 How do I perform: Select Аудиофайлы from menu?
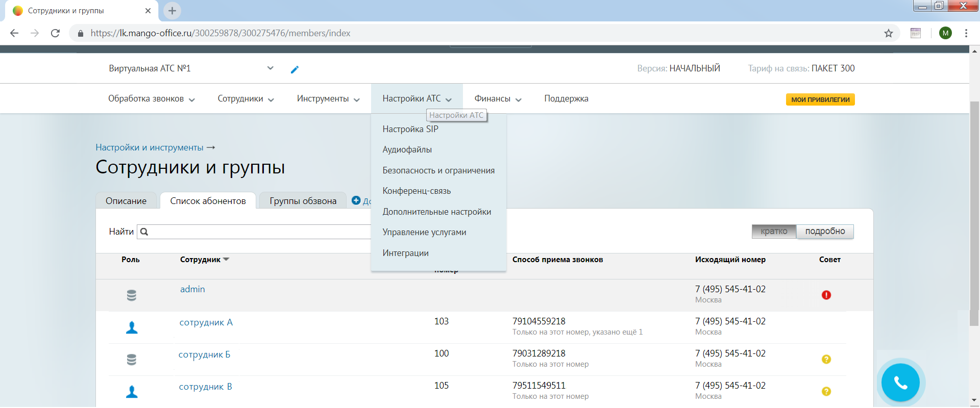(407, 149)
